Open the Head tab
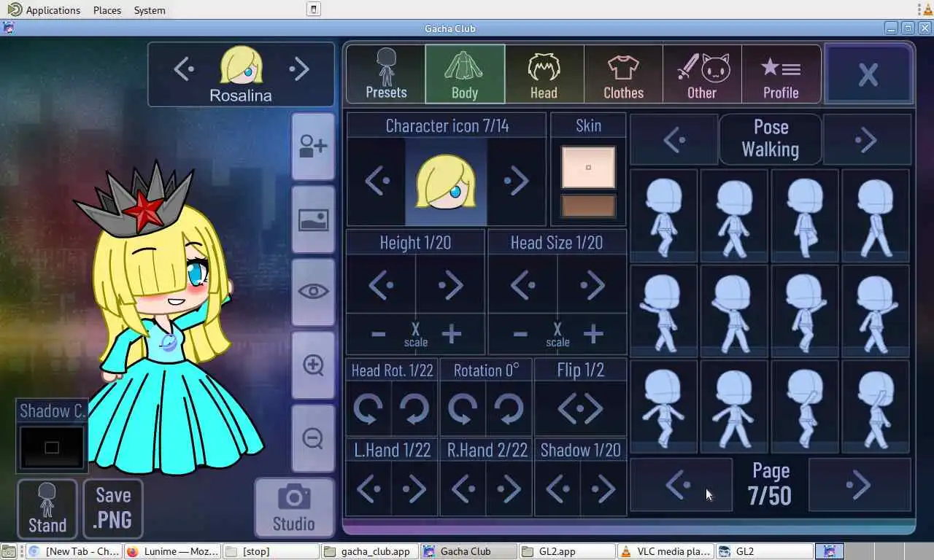The height and width of the screenshot is (560, 934). 544,74
